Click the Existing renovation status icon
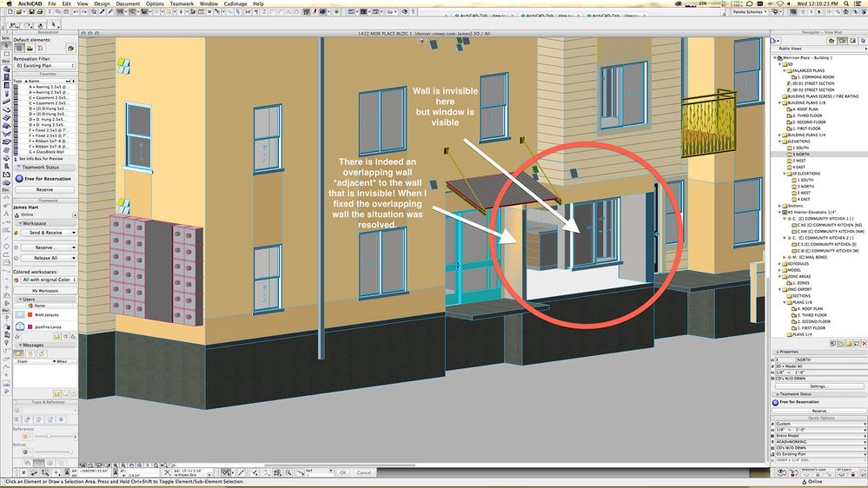The image size is (868, 488). tap(19, 48)
